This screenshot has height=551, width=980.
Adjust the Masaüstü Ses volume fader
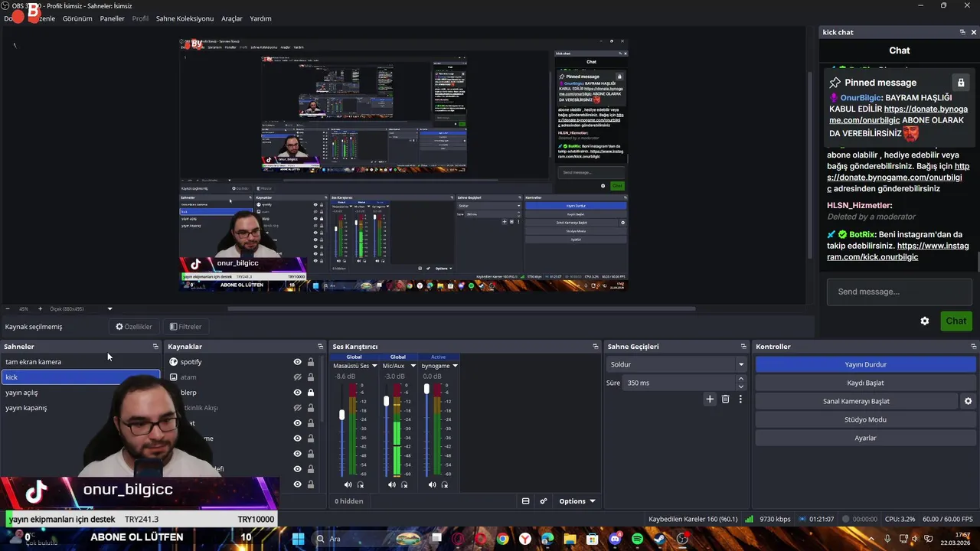[341, 415]
